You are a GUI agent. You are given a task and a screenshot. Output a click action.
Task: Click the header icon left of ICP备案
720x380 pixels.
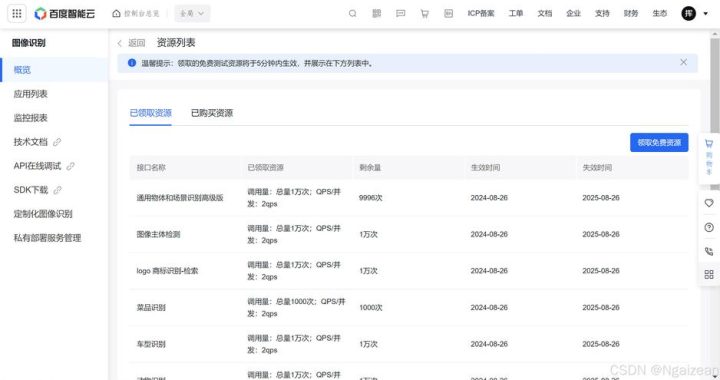pos(448,13)
